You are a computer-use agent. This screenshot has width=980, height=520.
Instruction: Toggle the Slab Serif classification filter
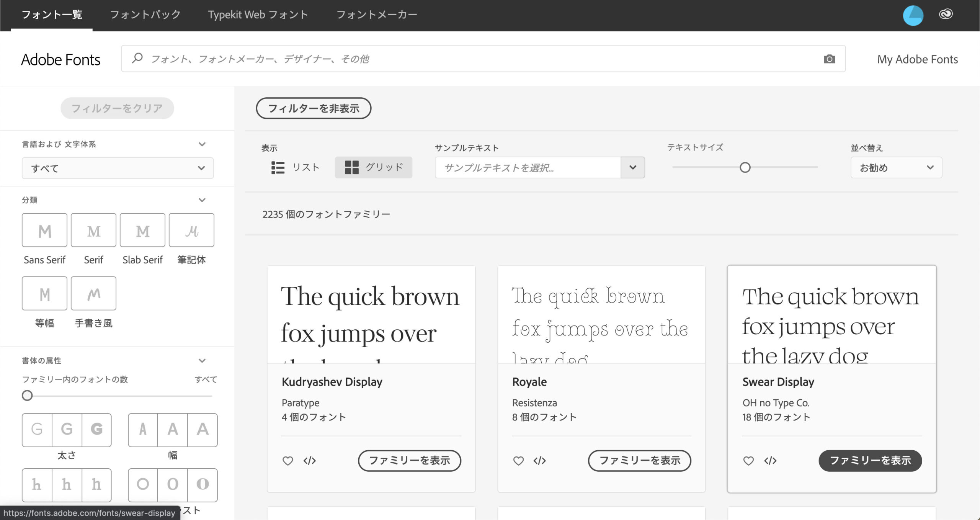[142, 230]
